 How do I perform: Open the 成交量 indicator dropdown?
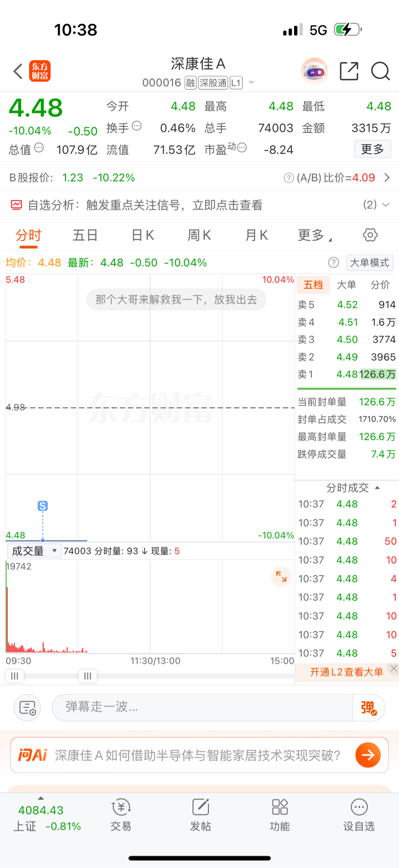point(34,551)
